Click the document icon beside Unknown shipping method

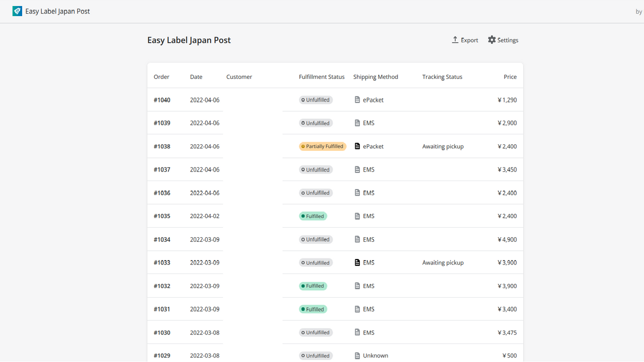357,355
